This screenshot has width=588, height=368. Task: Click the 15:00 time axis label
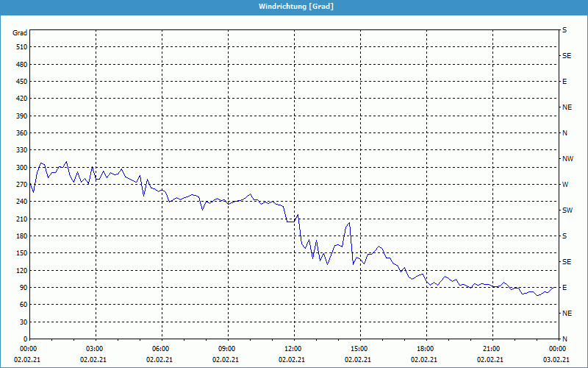coord(359,349)
